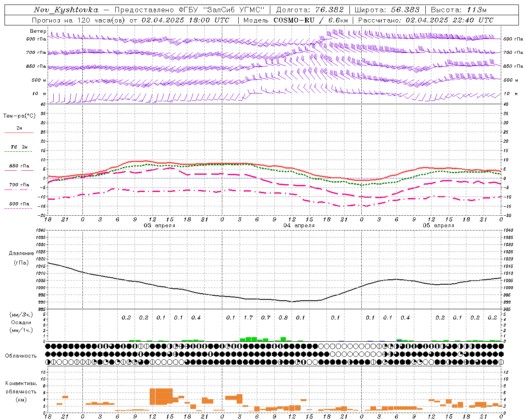Click the (мм/3ч.) precipitation unit label
525x420 pixels.
(21, 315)
